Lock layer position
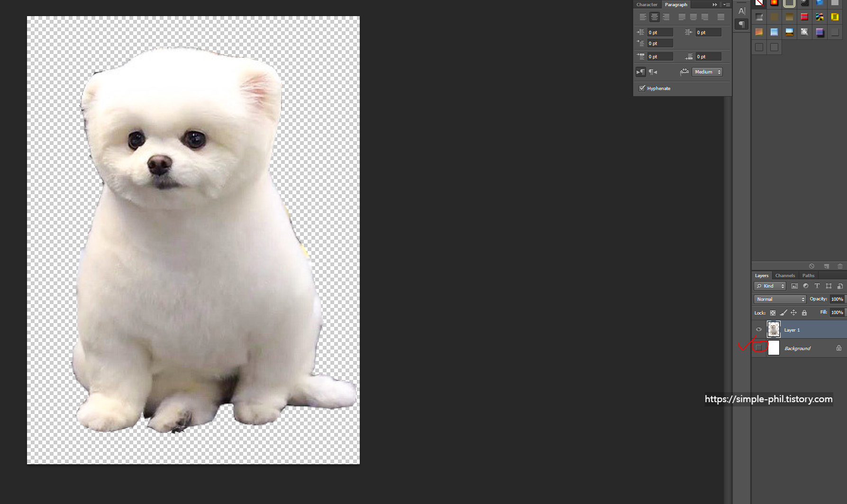Image resolution: width=847 pixels, height=504 pixels. click(793, 313)
